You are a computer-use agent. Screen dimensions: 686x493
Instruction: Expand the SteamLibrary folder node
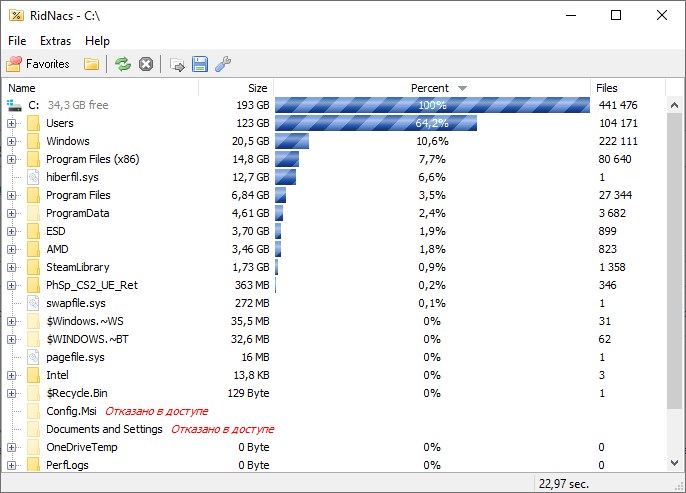point(12,267)
